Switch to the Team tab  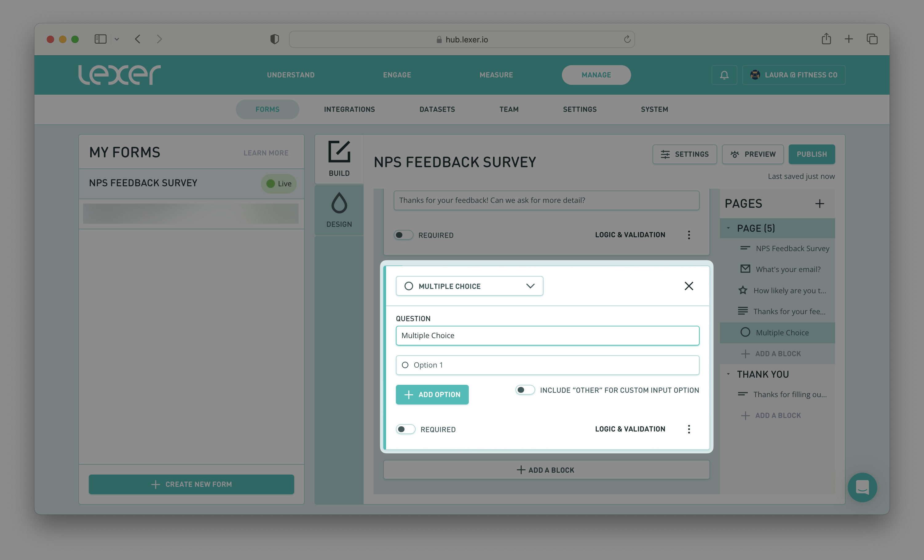click(x=509, y=109)
